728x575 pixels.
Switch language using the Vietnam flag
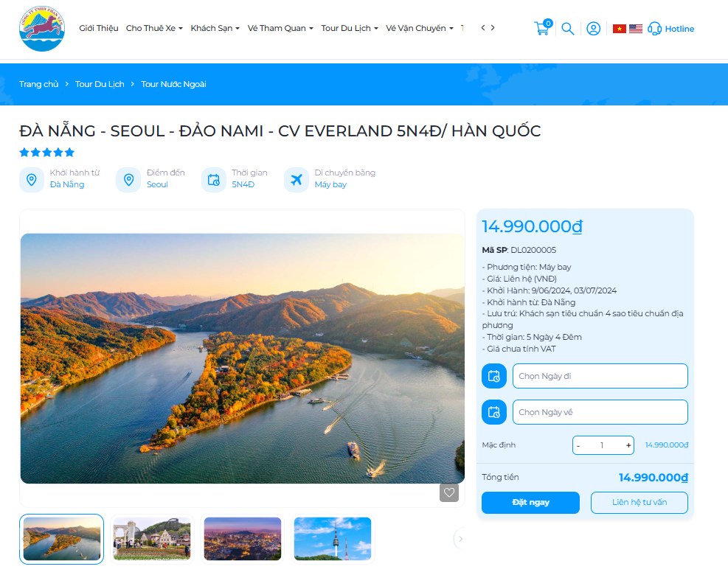619,28
